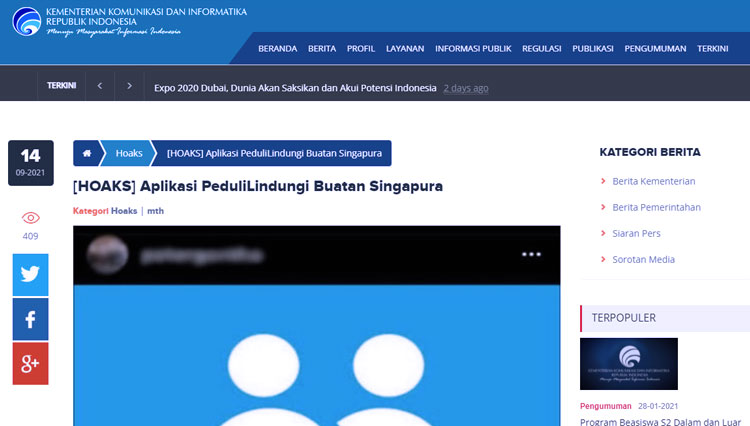The height and width of the screenshot is (426, 750).
Task: Open Siaran Pers category
Action: tap(636, 233)
